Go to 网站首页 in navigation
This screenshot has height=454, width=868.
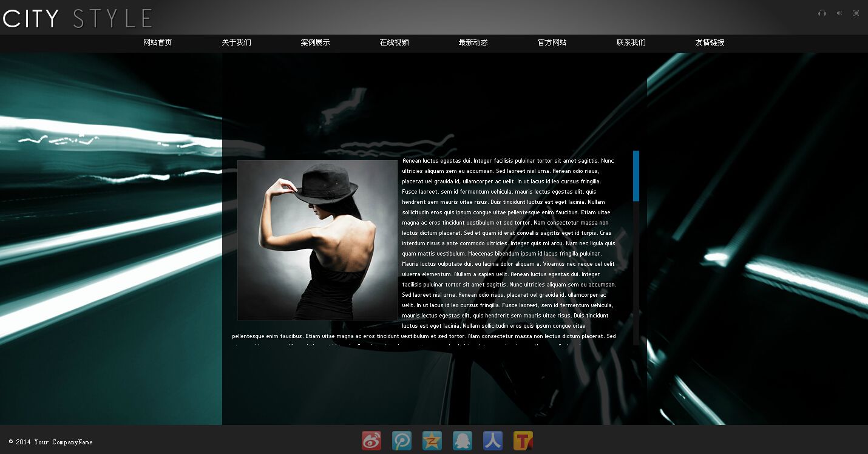[157, 42]
